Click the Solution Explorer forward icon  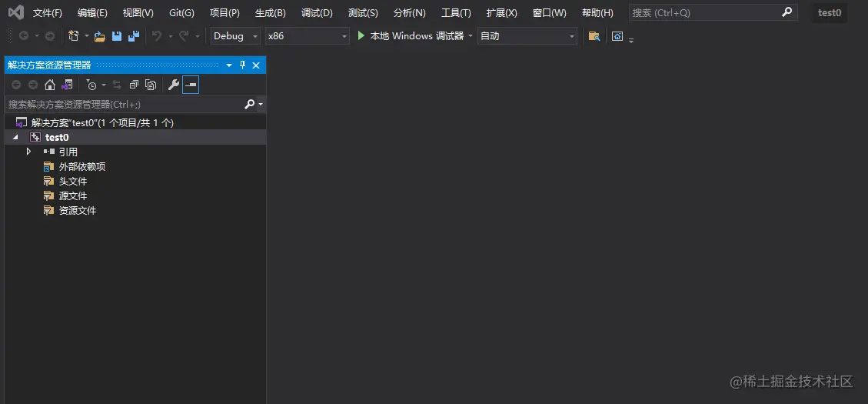pyautogui.click(x=32, y=85)
